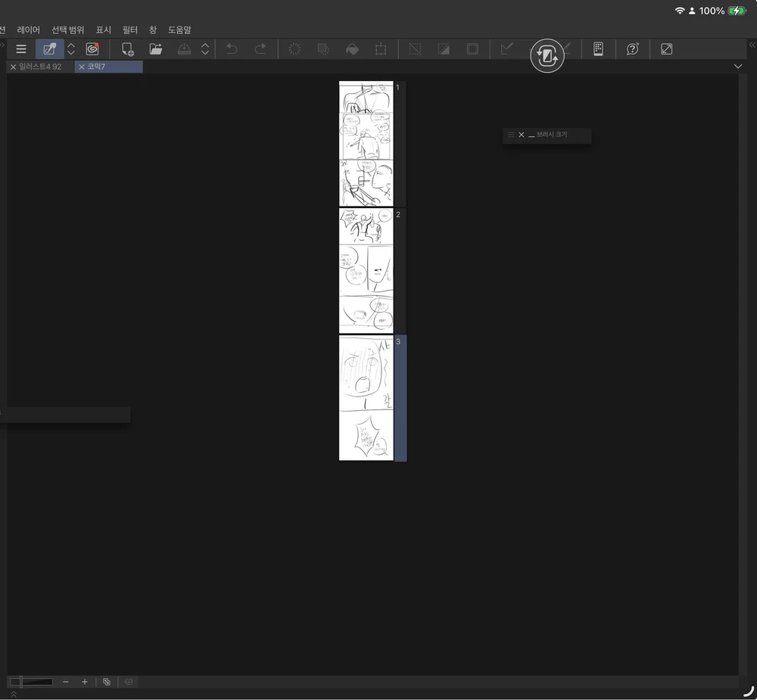Zoom out with minus button

click(66, 682)
